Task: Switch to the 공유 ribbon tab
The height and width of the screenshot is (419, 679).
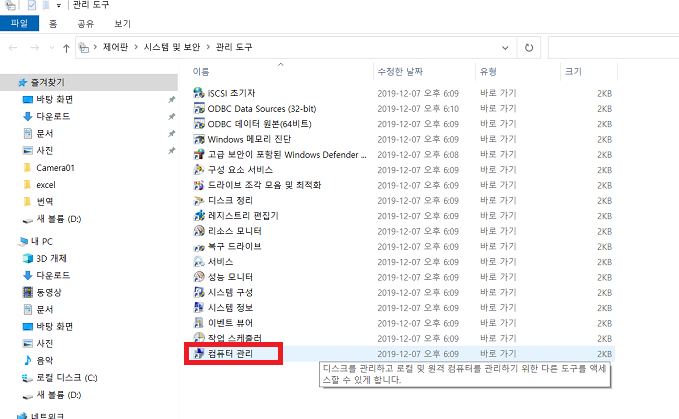Action: pos(85,23)
